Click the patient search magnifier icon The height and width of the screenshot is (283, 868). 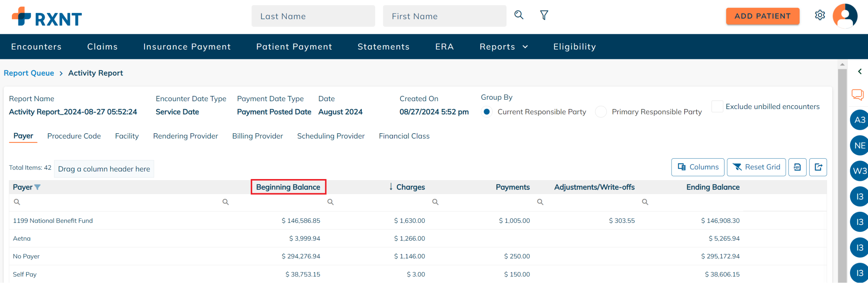519,15
